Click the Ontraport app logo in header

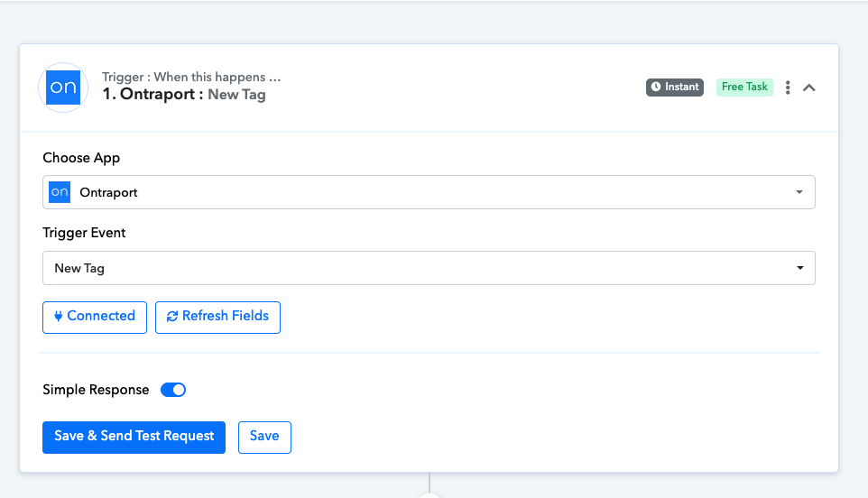click(x=63, y=88)
